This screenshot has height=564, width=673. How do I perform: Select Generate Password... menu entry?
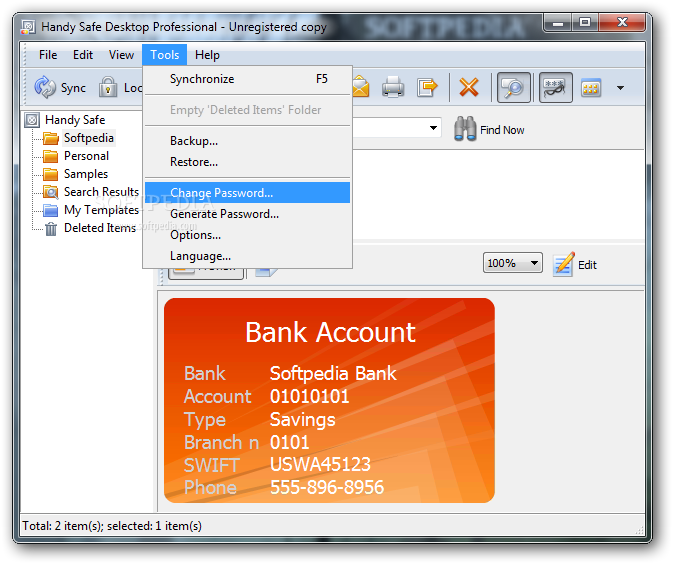pyautogui.click(x=248, y=214)
